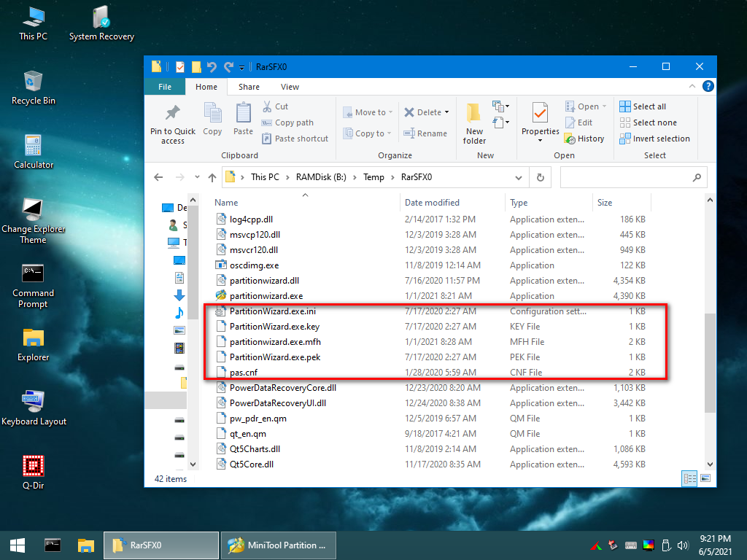
Task: Open taskbar Command Prompt icon
Action: point(53,545)
